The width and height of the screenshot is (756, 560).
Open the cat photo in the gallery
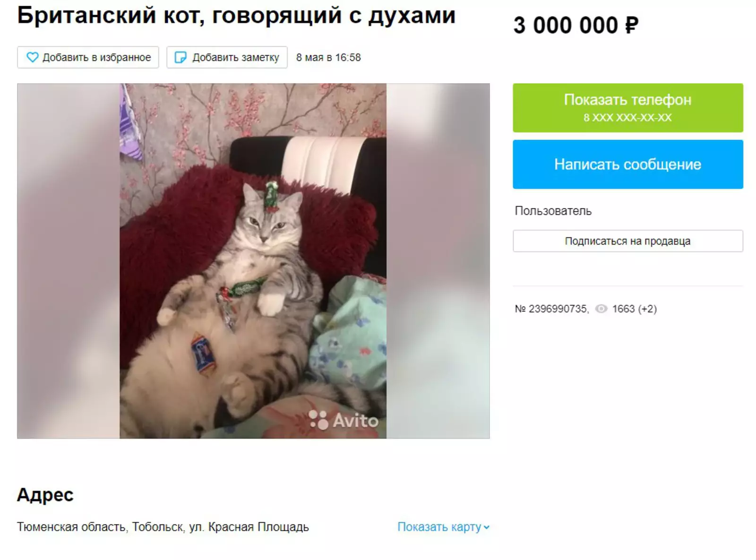click(253, 261)
